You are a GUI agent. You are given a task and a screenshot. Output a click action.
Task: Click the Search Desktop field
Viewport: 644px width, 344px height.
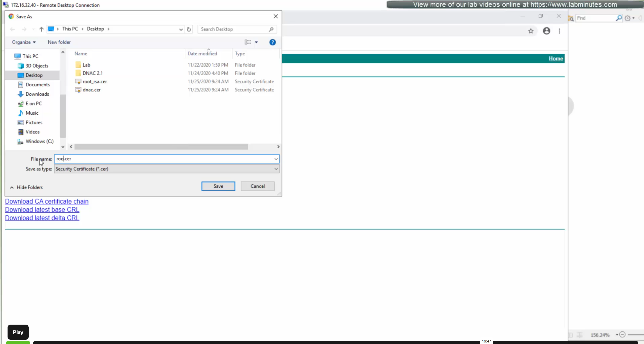pos(234,29)
